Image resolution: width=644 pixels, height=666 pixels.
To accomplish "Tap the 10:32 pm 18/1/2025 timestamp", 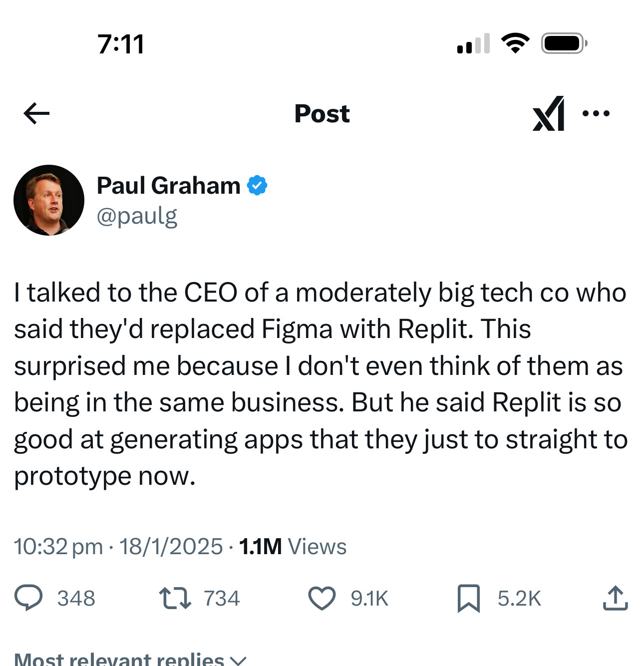I will click(118, 546).
